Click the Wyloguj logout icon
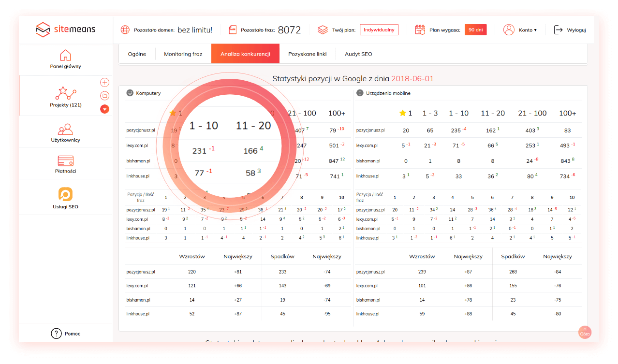The image size is (618, 364). coord(559,30)
